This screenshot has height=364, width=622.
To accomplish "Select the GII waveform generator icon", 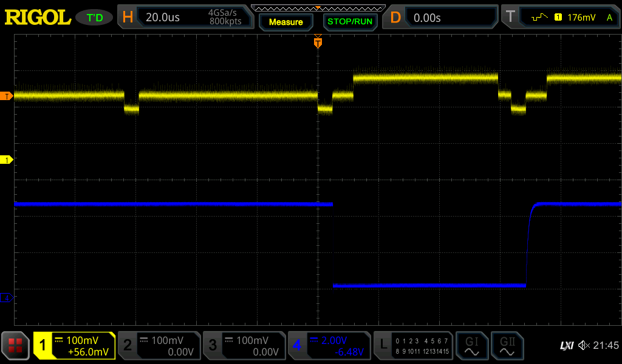I will tap(507, 345).
